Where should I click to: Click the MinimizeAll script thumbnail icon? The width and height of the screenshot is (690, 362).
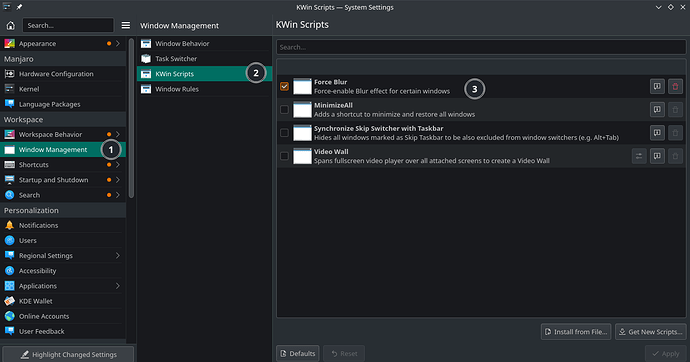(x=302, y=110)
